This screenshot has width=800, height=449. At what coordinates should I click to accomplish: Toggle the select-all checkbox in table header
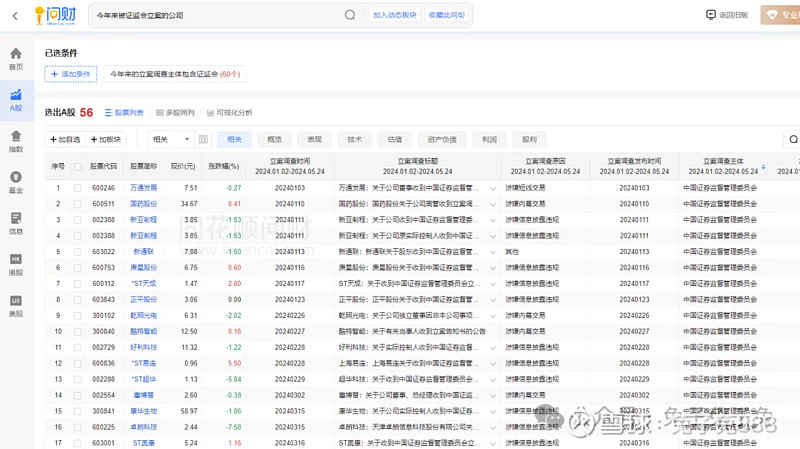tap(78, 166)
